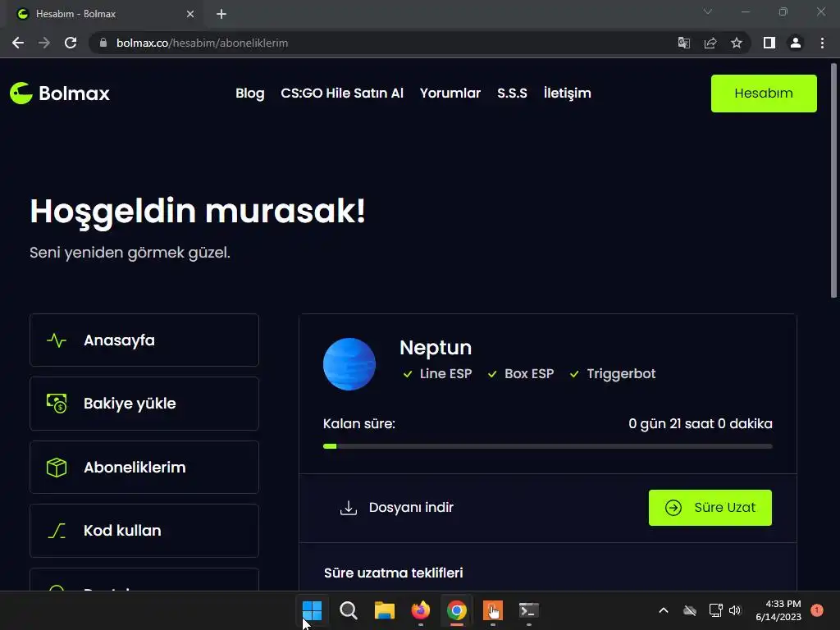Click the Box ESP feature label
Image resolution: width=840 pixels, height=630 pixels.
(x=529, y=374)
